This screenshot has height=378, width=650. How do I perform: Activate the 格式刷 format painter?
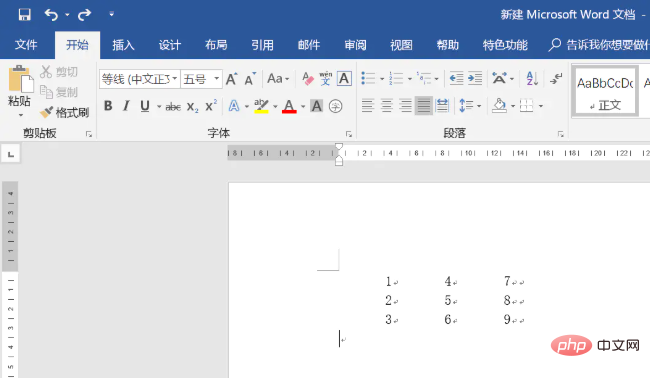65,112
